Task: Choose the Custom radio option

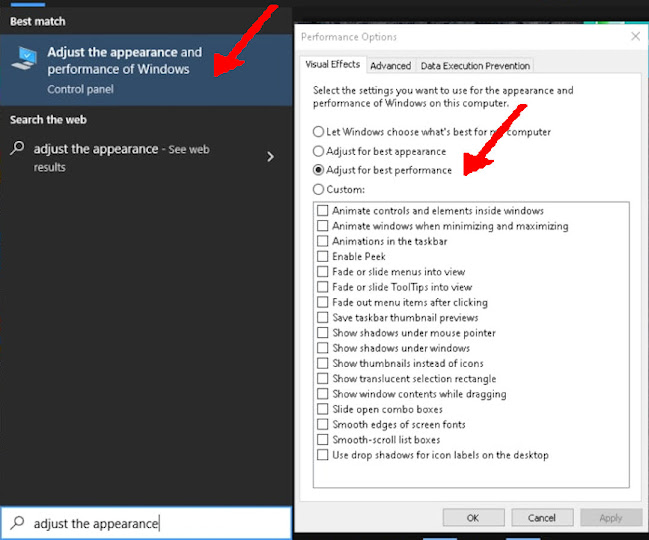Action: point(318,190)
